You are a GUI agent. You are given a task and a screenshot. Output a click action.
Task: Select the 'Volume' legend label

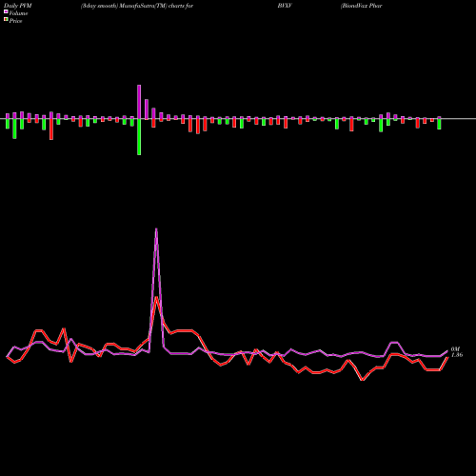click(x=18, y=13)
